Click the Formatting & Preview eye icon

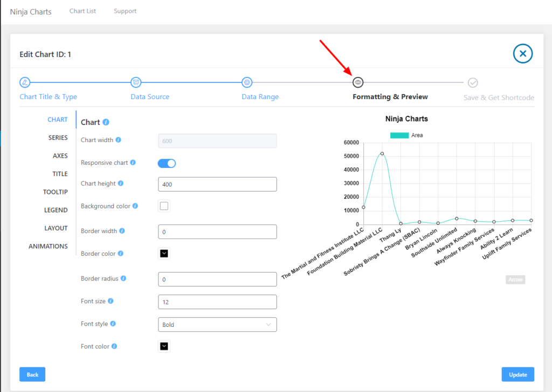point(358,82)
